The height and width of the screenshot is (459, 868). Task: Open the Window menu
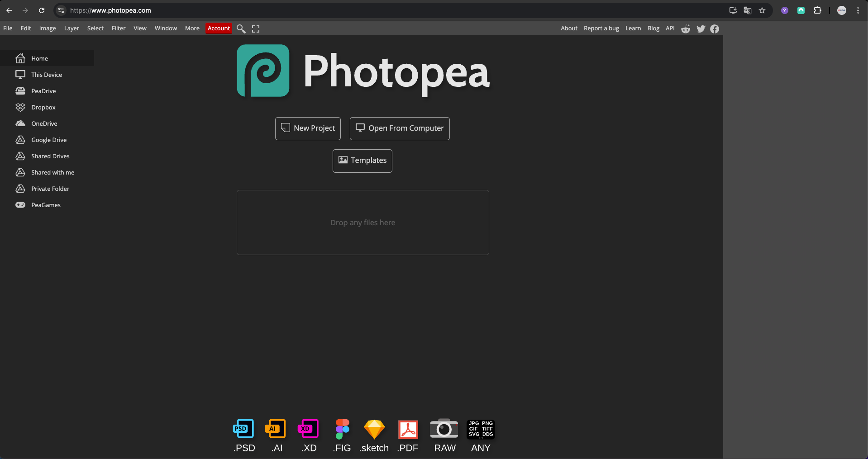point(166,28)
